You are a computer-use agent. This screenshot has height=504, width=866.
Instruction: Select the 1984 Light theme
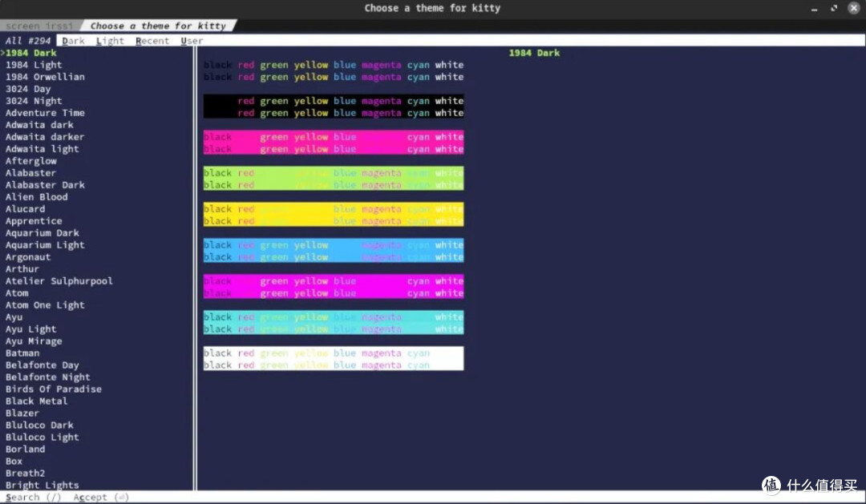coord(34,65)
